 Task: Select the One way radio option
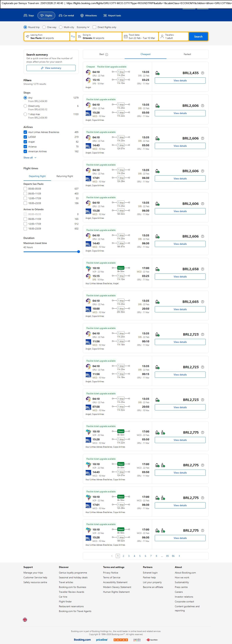pos(44,27)
